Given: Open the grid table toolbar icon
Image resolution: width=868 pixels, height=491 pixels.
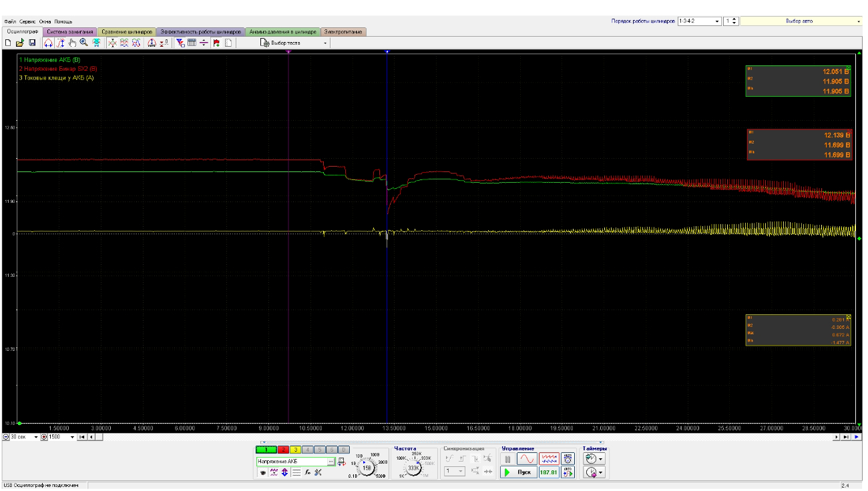Looking at the screenshot, I should pos(192,43).
